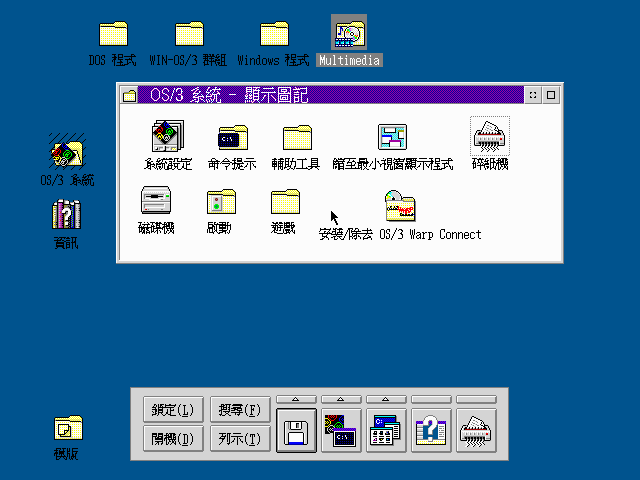Open the 資訊 information books icon
The width and height of the screenshot is (640, 480).
coord(66,214)
